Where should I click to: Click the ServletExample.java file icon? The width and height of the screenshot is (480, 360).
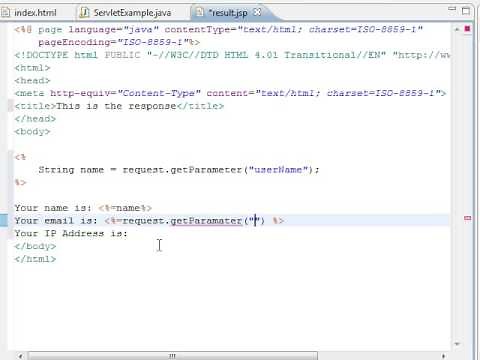85,13
